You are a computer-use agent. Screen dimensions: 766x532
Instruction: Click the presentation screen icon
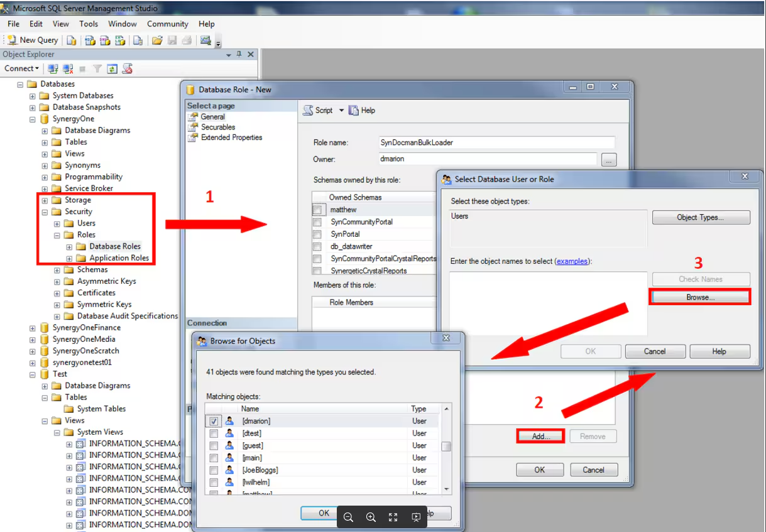pyautogui.click(x=416, y=517)
